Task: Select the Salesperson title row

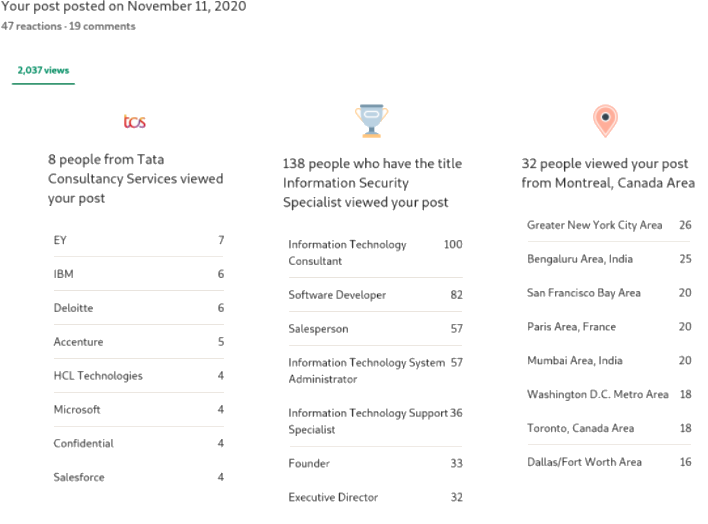Action: point(375,329)
